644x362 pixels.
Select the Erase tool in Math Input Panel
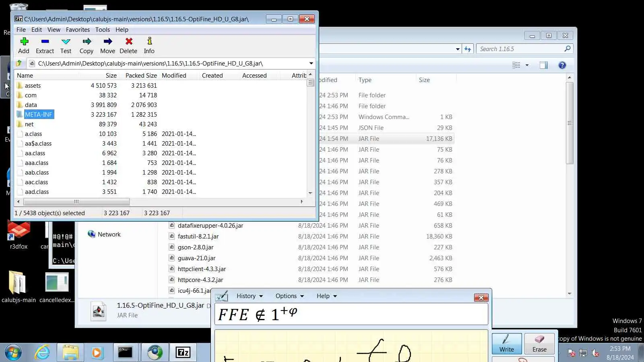(539, 343)
